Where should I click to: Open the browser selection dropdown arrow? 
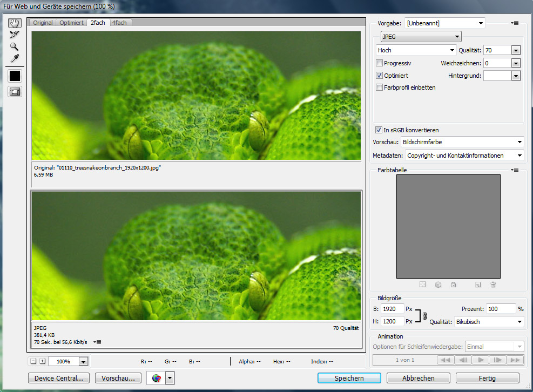pos(170,378)
